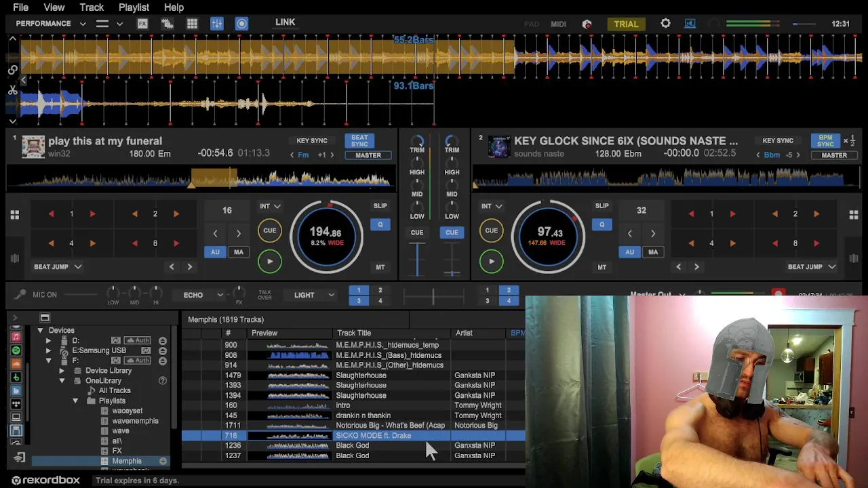Click Auth button for drive D:
The image size is (868, 488).
138,340
